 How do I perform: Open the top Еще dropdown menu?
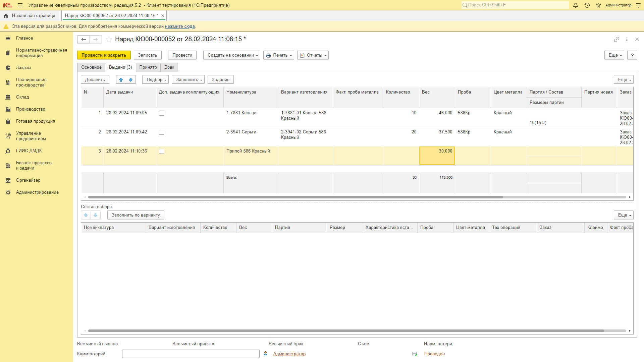(614, 55)
